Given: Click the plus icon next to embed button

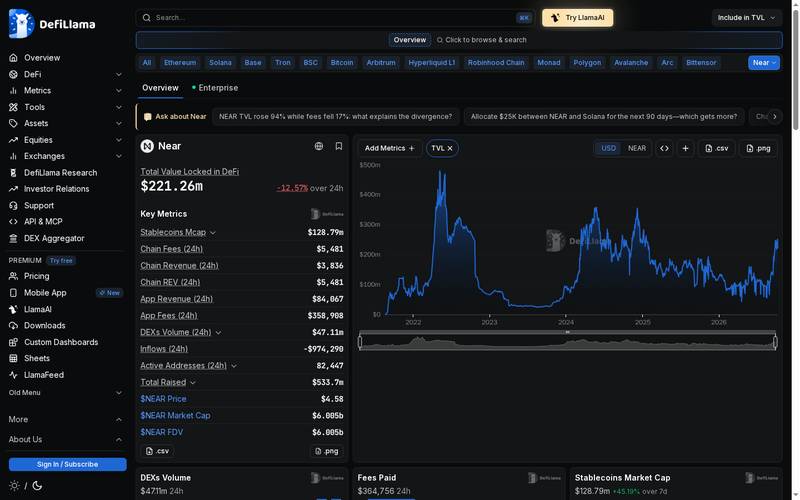Looking at the screenshot, I should click(685, 148).
